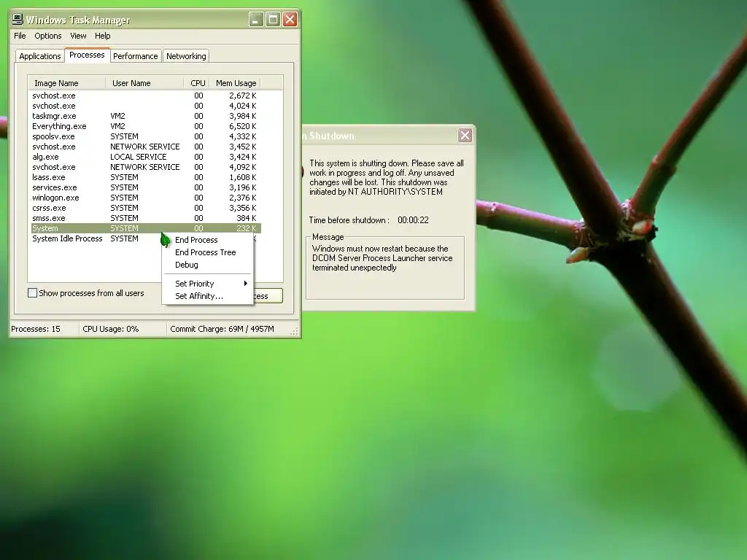Click CPU Usage: 0% in status bar

(x=111, y=329)
